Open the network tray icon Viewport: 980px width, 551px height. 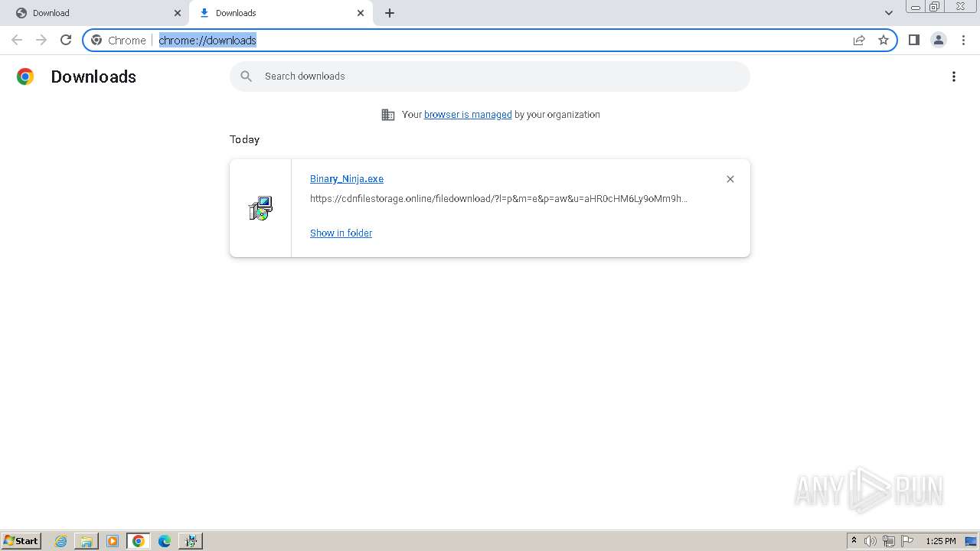click(889, 541)
